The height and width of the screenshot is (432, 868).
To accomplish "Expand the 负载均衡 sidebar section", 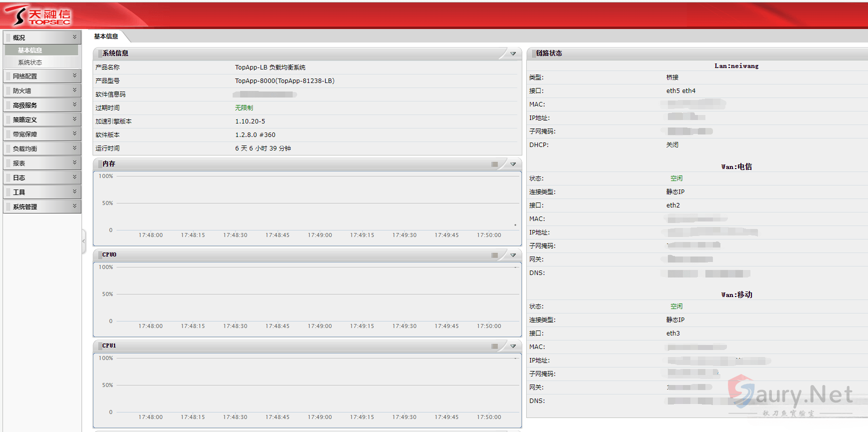I will pyautogui.click(x=42, y=148).
